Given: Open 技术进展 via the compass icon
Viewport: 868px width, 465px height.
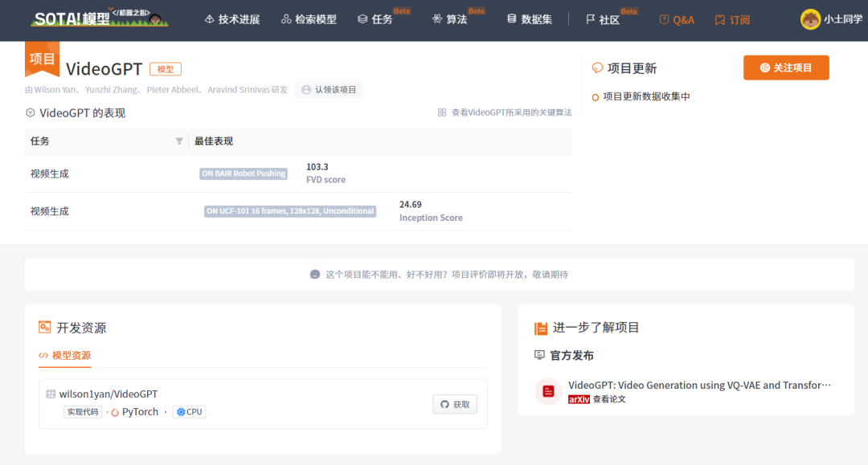Looking at the screenshot, I should pos(207,19).
